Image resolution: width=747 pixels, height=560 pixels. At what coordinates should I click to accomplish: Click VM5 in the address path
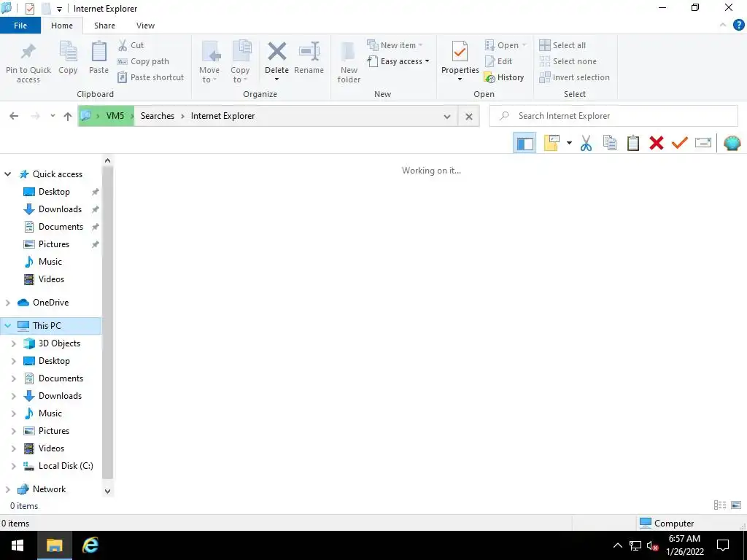[115, 116]
